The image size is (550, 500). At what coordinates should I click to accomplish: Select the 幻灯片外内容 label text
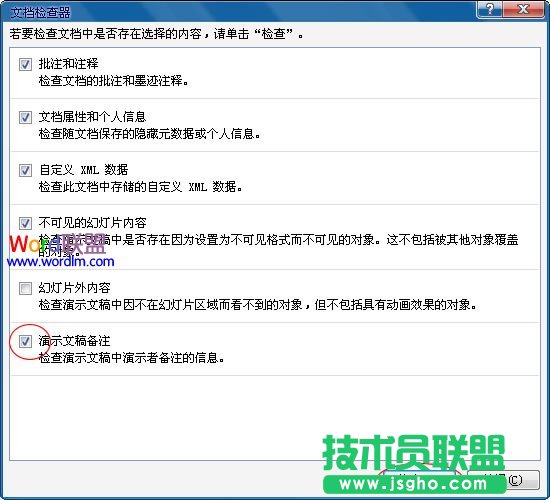74,288
